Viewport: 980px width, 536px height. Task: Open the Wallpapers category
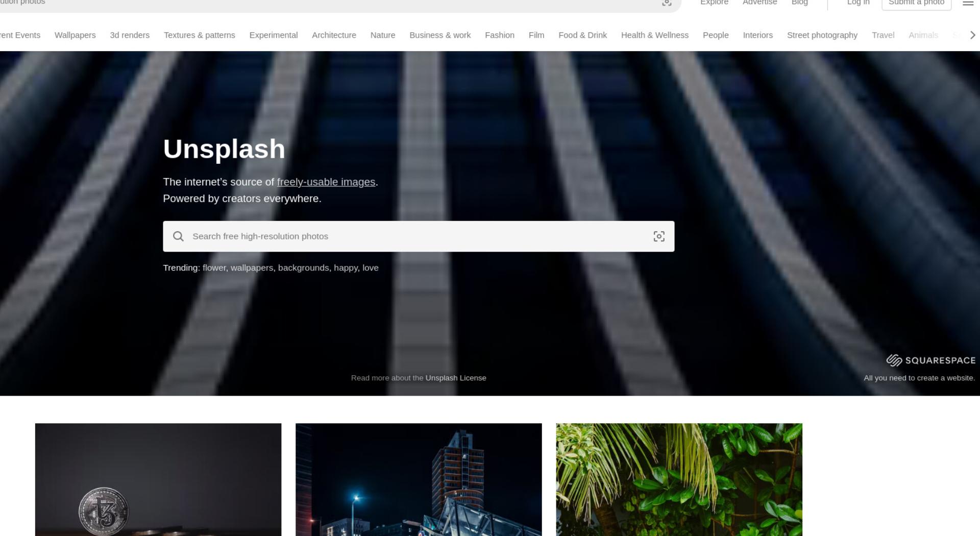click(x=75, y=35)
